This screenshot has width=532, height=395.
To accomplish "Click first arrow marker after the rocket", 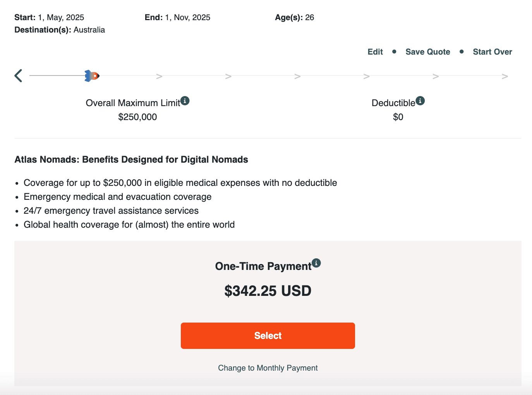I will point(159,76).
